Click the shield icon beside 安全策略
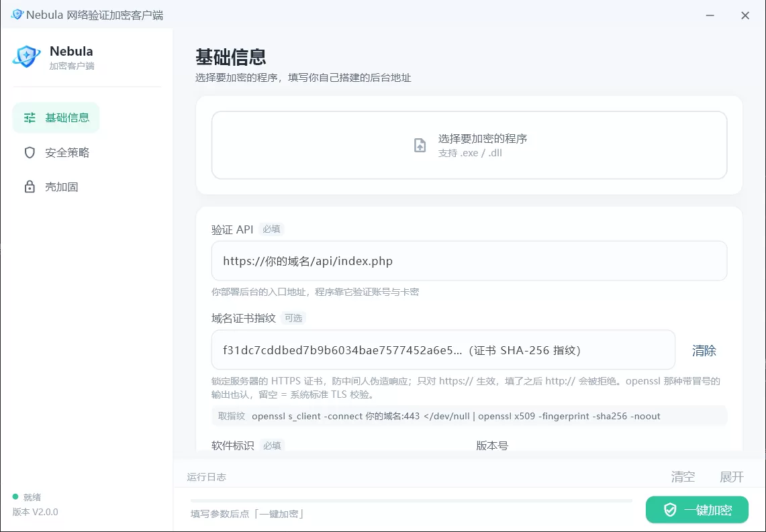The width and height of the screenshot is (766, 532). click(30, 153)
